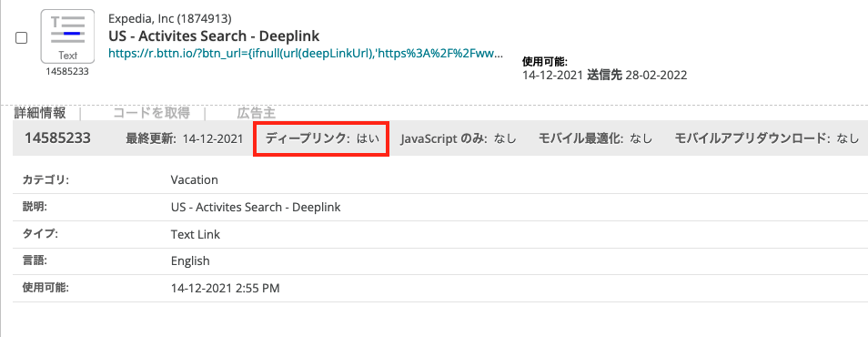868x337 pixels.
Task: Click the link ID 14585233 in the gray bar
Action: pyautogui.click(x=57, y=138)
